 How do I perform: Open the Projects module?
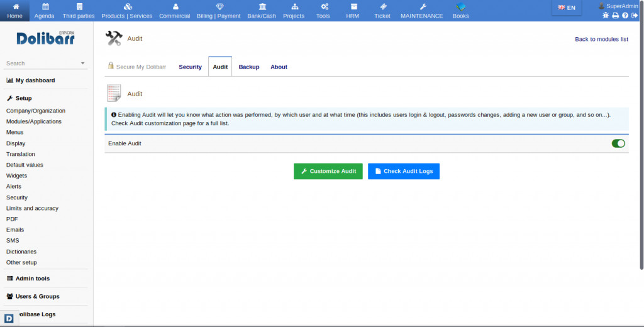294,11
